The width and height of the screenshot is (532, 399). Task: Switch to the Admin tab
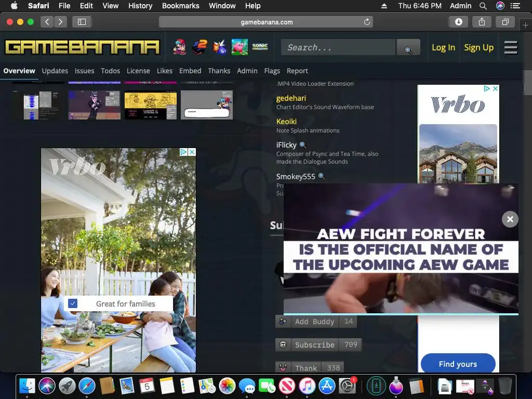pyautogui.click(x=247, y=71)
